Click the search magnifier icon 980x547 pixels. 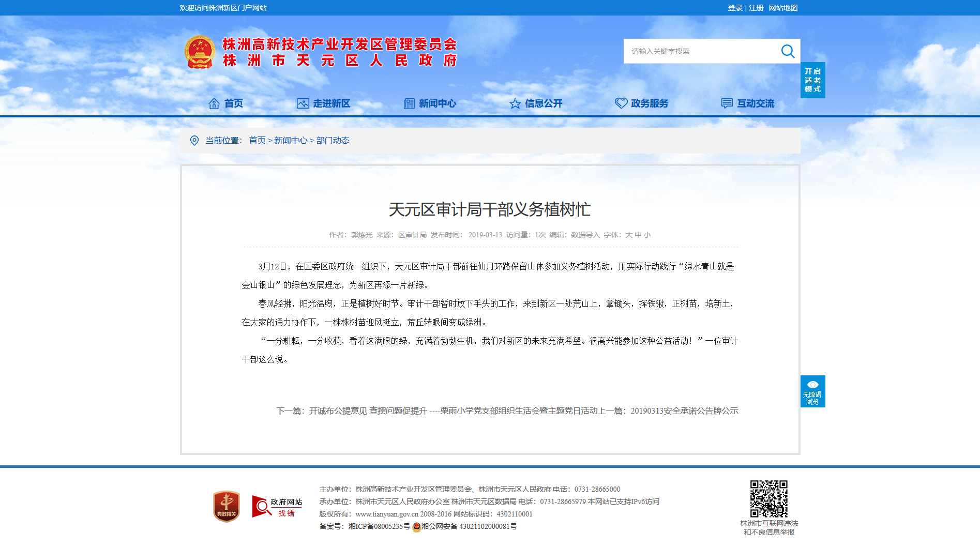tap(788, 51)
